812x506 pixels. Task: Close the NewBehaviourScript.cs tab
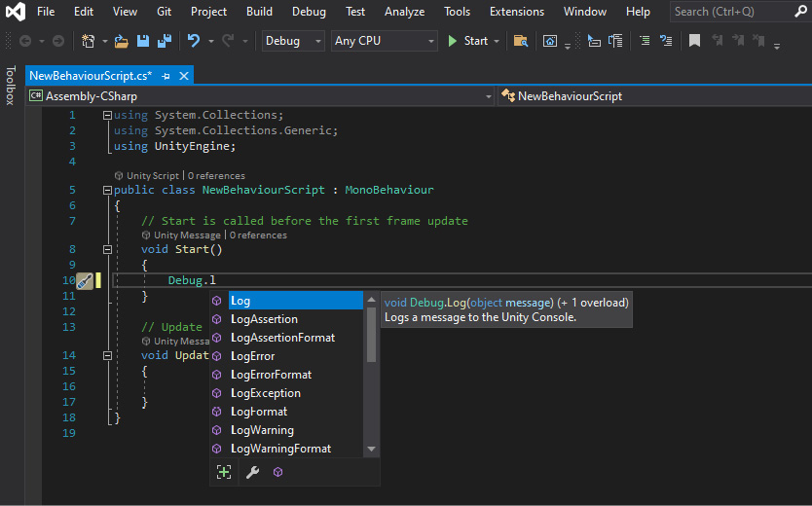point(184,76)
